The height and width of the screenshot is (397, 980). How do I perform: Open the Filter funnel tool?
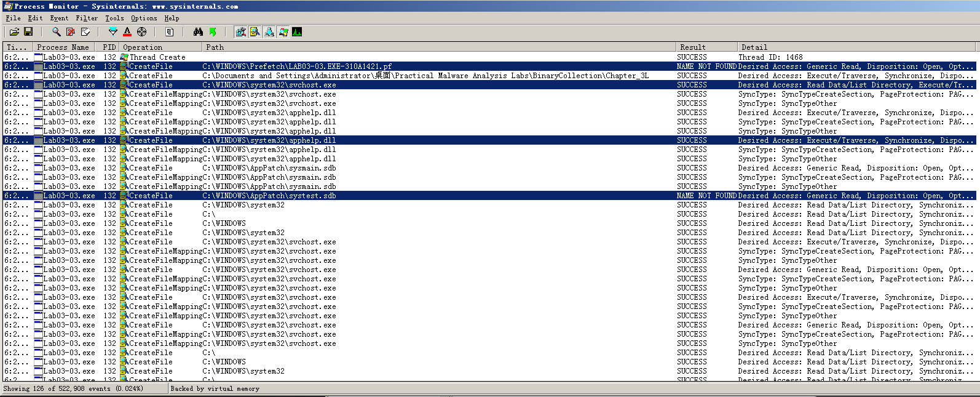pyautogui.click(x=113, y=32)
